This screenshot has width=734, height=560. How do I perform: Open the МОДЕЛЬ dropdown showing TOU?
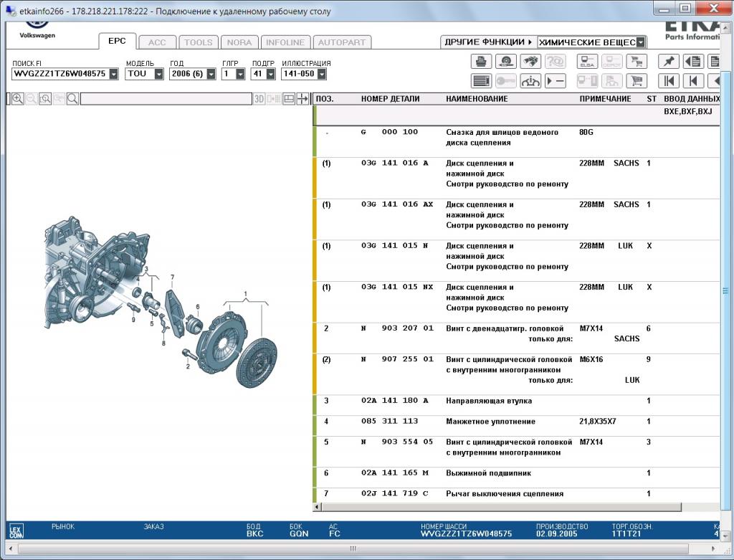click(158, 74)
